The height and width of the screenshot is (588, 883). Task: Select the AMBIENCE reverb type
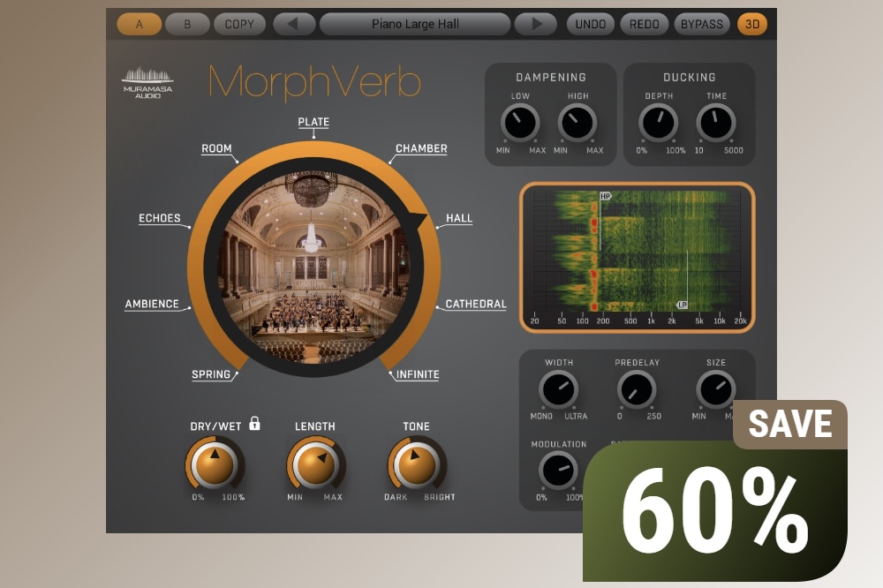[x=152, y=304]
